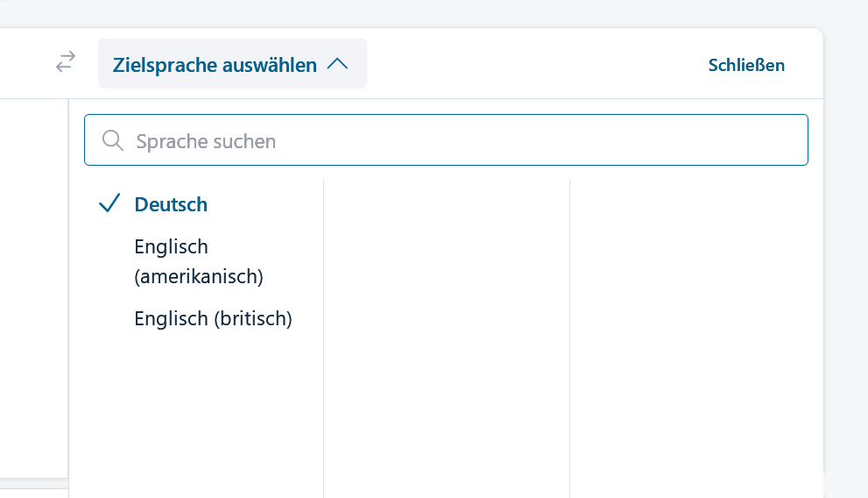Click the swap languages arrows icon
Screen dimensions: 868x498
[66, 62]
